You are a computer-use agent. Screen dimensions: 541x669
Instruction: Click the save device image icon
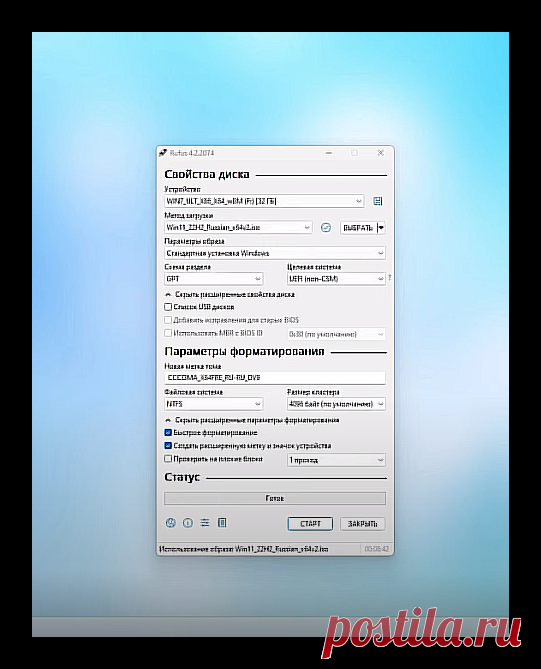point(378,201)
